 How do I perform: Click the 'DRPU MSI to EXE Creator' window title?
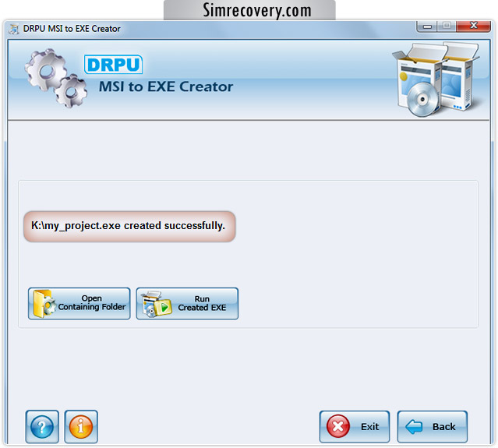(72, 29)
